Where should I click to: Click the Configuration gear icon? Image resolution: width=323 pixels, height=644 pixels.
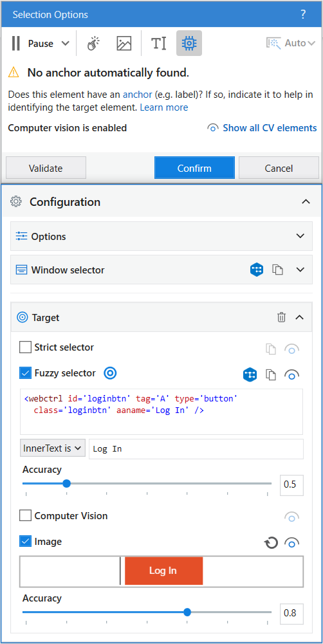[16, 201]
